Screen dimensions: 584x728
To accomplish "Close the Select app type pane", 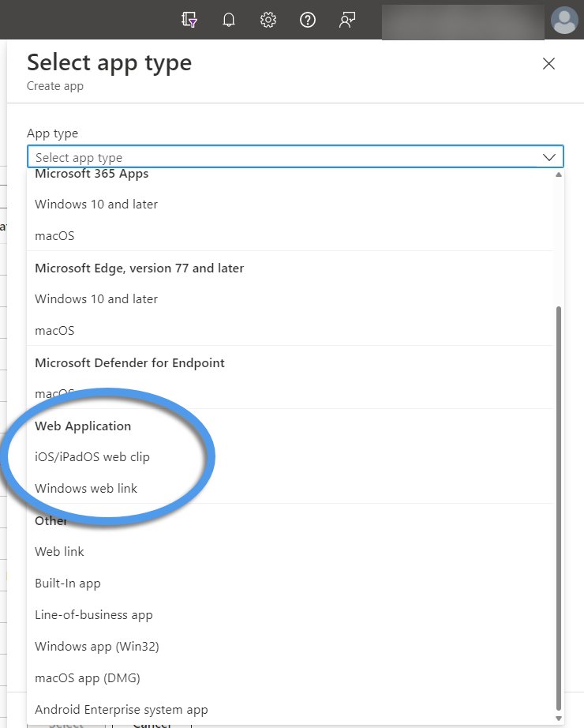I will (x=548, y=64).
